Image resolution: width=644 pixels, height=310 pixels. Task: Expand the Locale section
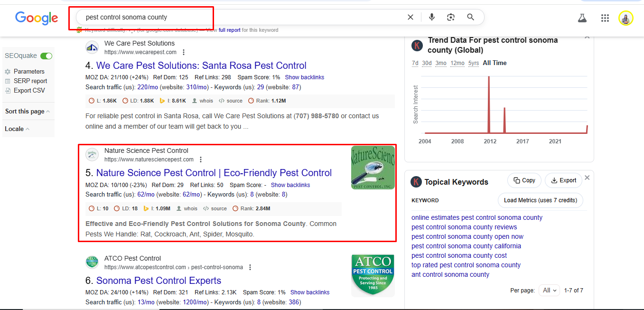pos(17,129)
